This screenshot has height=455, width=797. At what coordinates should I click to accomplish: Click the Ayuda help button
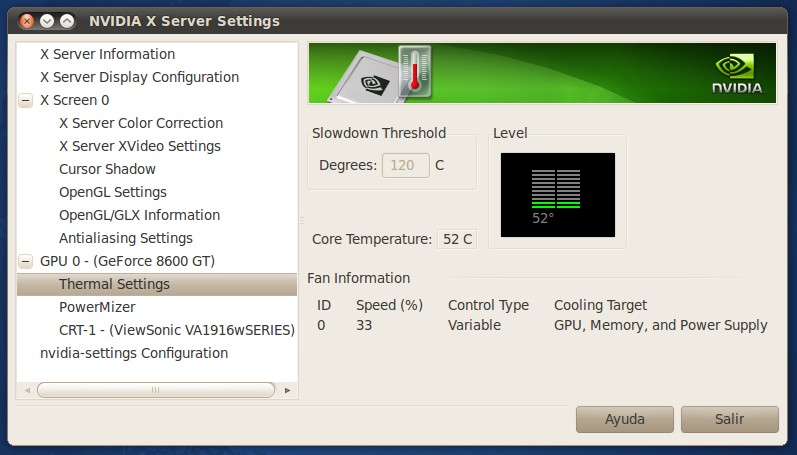click(x=625, y=419)
